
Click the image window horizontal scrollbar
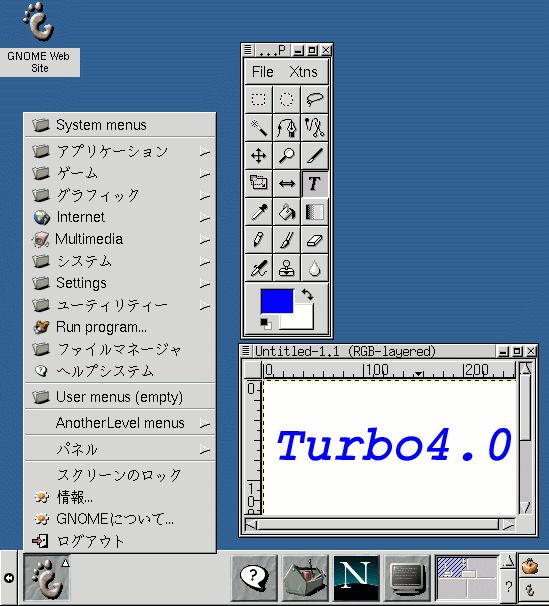pyautogui.click(x=378, y=525)
